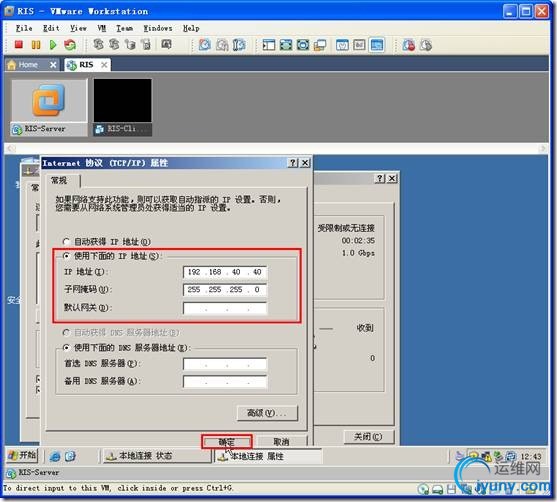Click the Quick Switch mode icon
The image size is (557, 502).
click(x=303, y=45)
